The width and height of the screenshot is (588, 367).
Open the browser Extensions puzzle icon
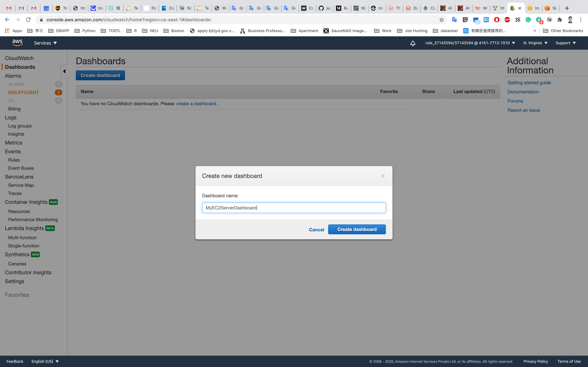pyautogui.click(x=560, y=20)
